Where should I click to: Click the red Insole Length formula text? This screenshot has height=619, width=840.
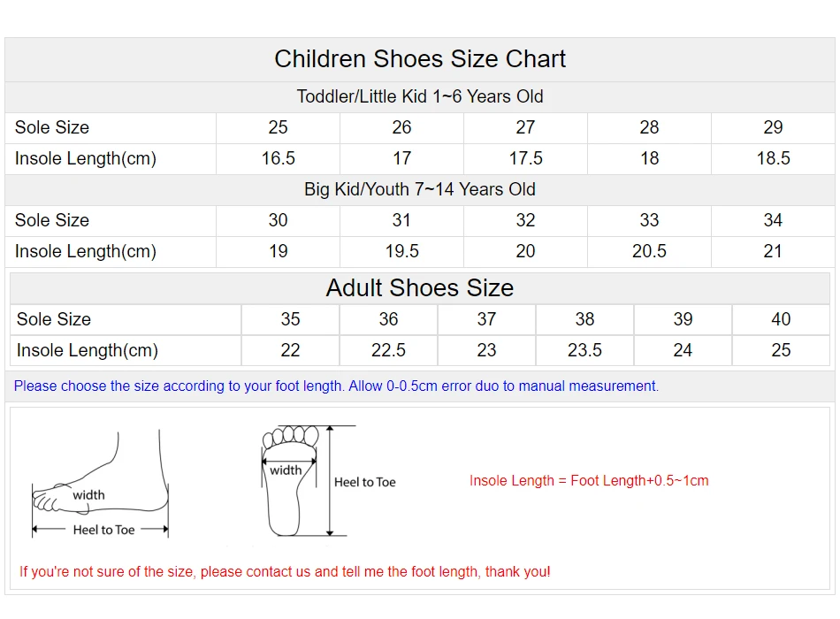tap(589, 481)
